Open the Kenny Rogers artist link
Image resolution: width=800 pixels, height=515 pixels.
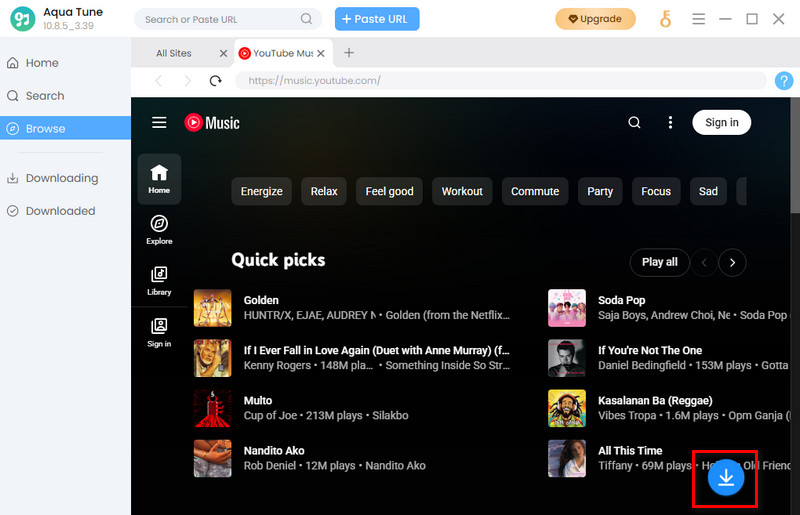point(277,365)
